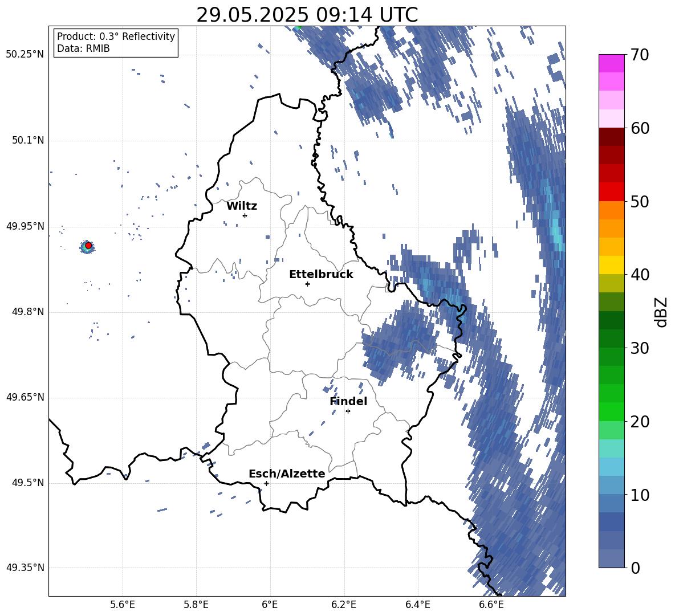Click the 29.05.2025 09:14 UTC title
The width and height of the screenshot is (675, 616).
tap(307, 15)
